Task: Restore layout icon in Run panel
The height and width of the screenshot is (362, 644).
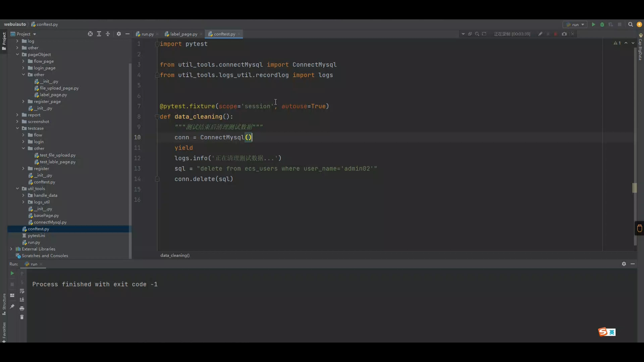Action: point(12,295)
